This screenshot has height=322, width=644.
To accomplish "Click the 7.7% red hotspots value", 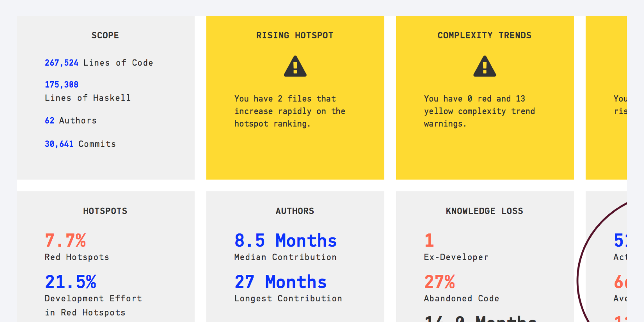I will click(66, 240).
